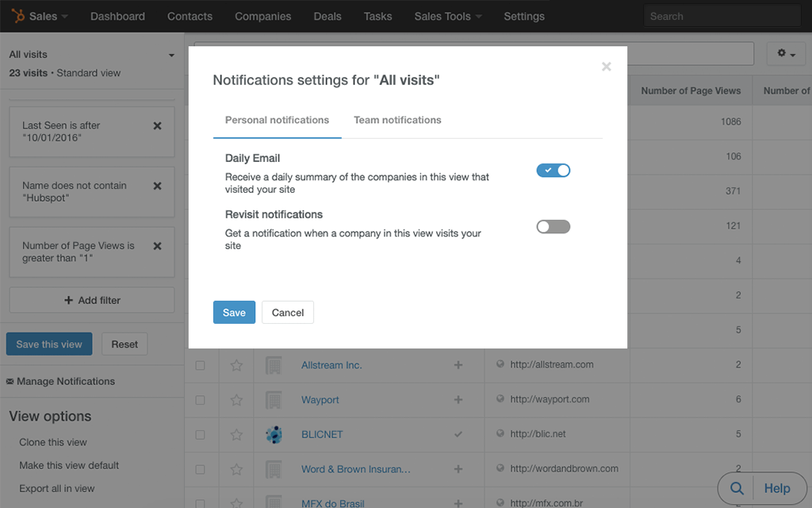812x508 pixels.
Task: Click the BLICNET company logo icon
Action: tap(274, 435)
